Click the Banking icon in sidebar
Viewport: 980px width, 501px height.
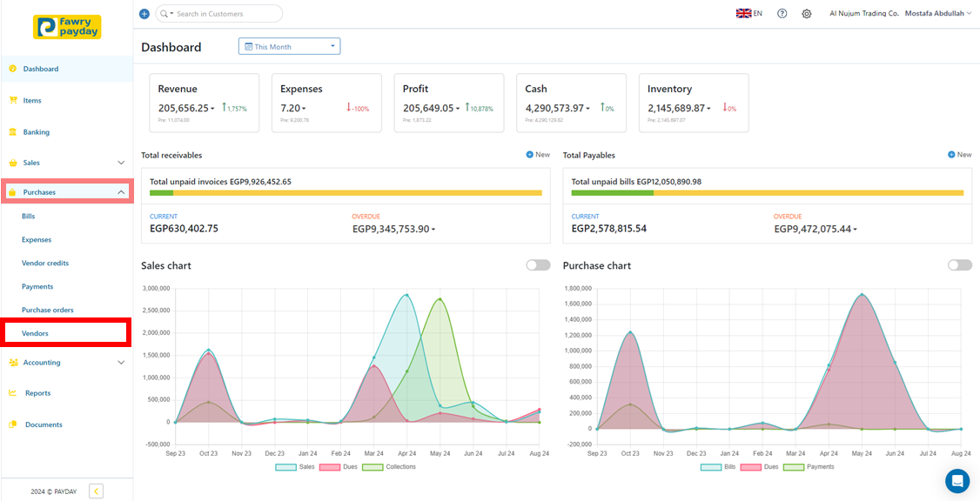[12, 132]
